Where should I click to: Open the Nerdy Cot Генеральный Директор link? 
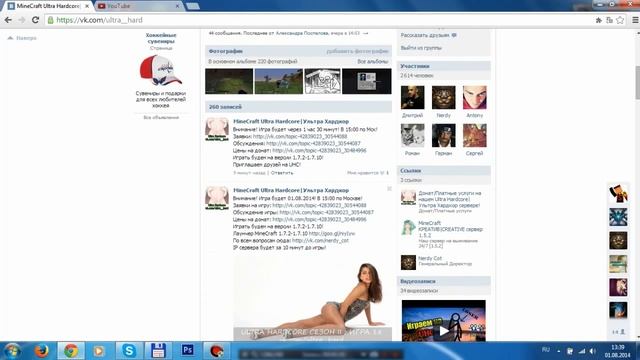(430, 258)
